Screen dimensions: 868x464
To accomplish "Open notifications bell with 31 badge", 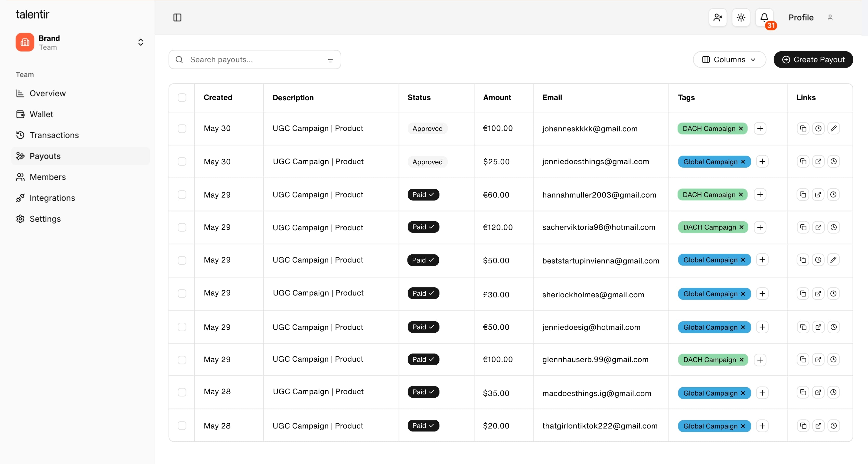I will tap(765, 17).
